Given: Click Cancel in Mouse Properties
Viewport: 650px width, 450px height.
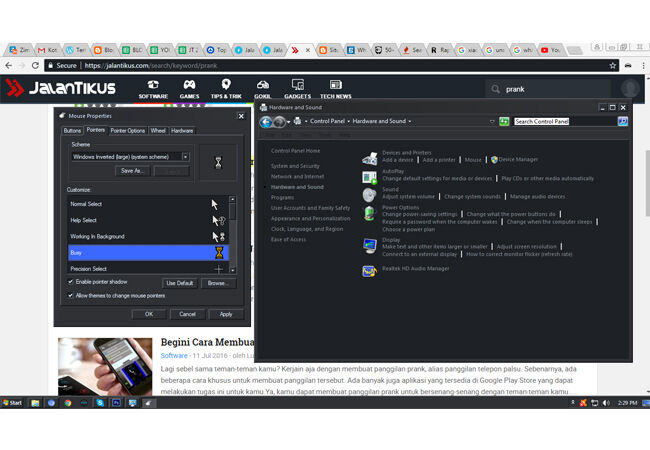Looking at the screenshot, I should 187,314.
